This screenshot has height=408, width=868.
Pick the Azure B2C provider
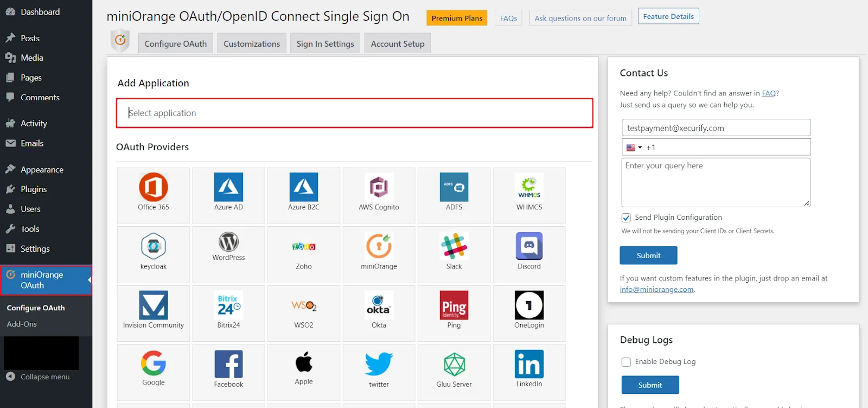pyautogui.click(x=304, y=187)
